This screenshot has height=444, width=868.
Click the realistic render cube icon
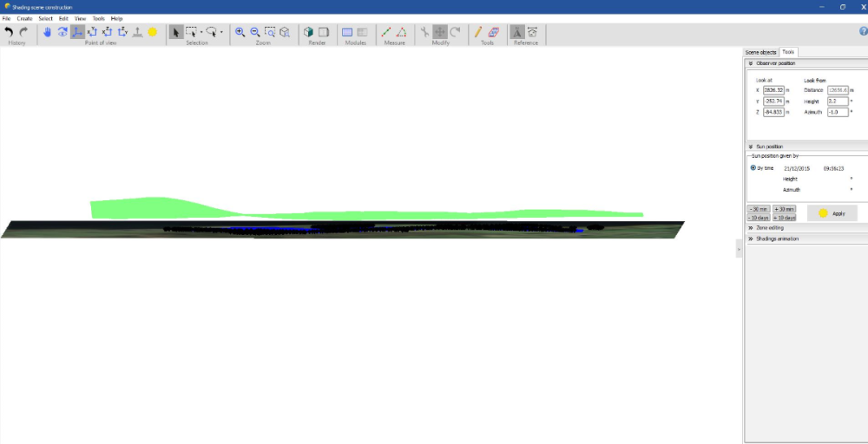308,32
